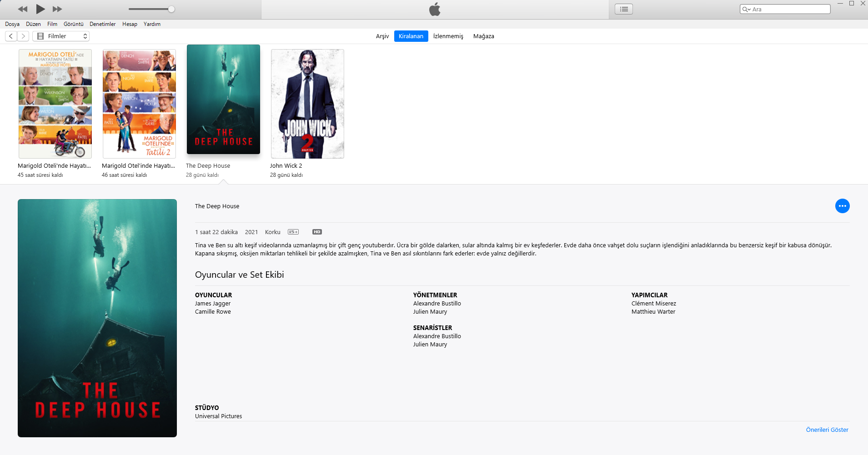Select The Deep House poster in grid
This screenshot has height=455, width=868.
[x=223, y=99]
